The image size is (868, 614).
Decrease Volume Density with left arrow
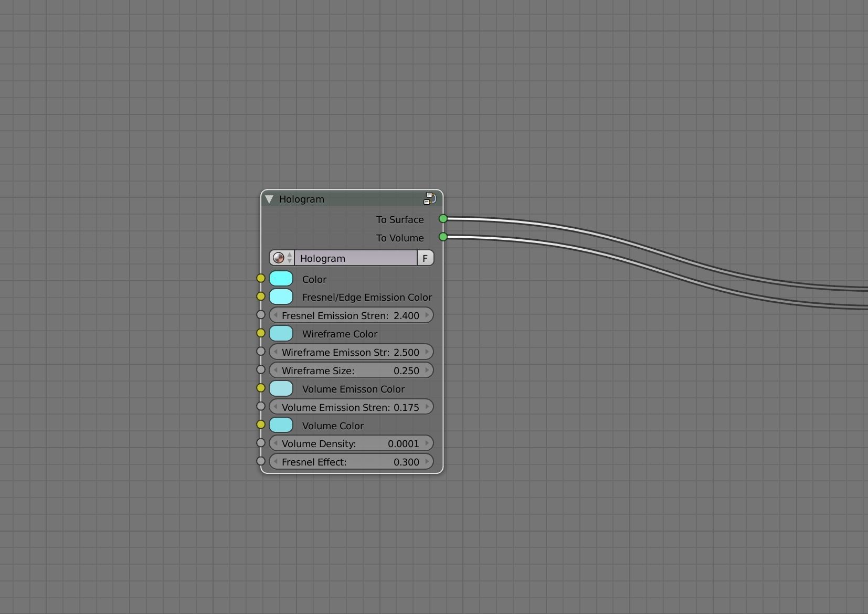pyautogui.click(x=276, y=443)
